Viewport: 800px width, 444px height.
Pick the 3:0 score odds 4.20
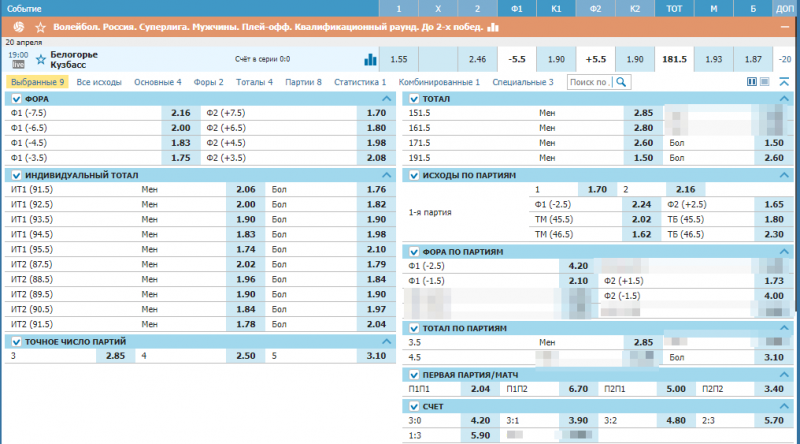coord(479,421)
